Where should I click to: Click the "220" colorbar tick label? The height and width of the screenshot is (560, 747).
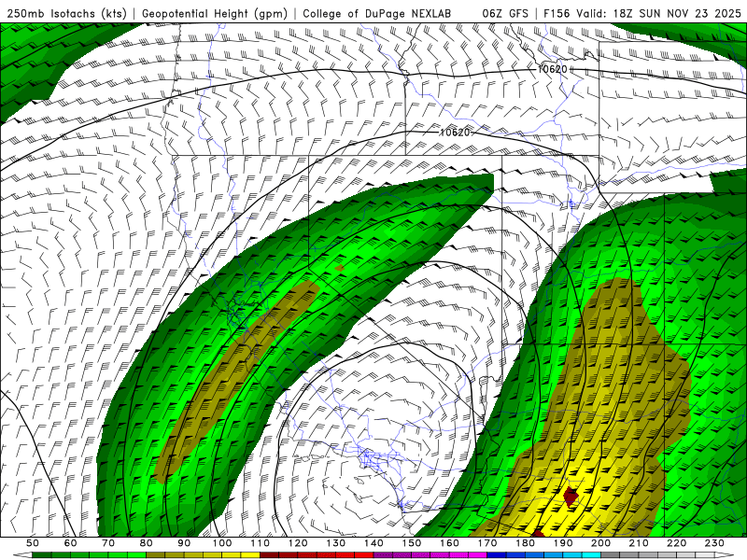point(677,543)
